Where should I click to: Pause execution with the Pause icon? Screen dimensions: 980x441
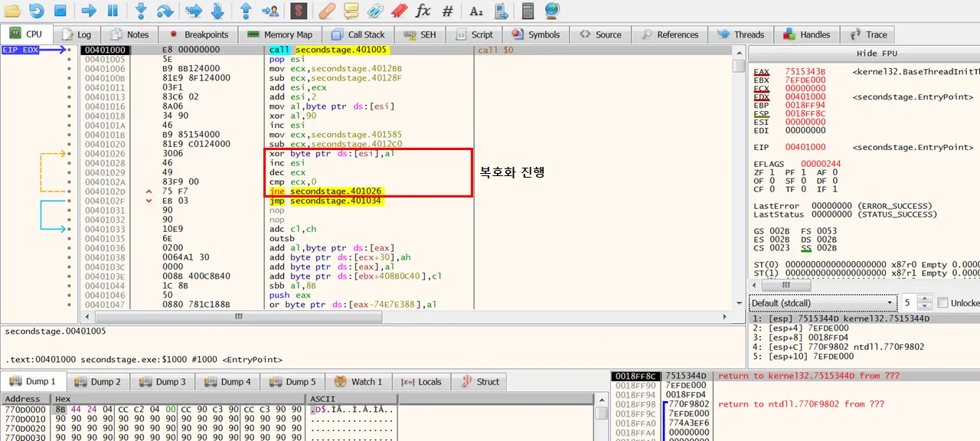113,11
